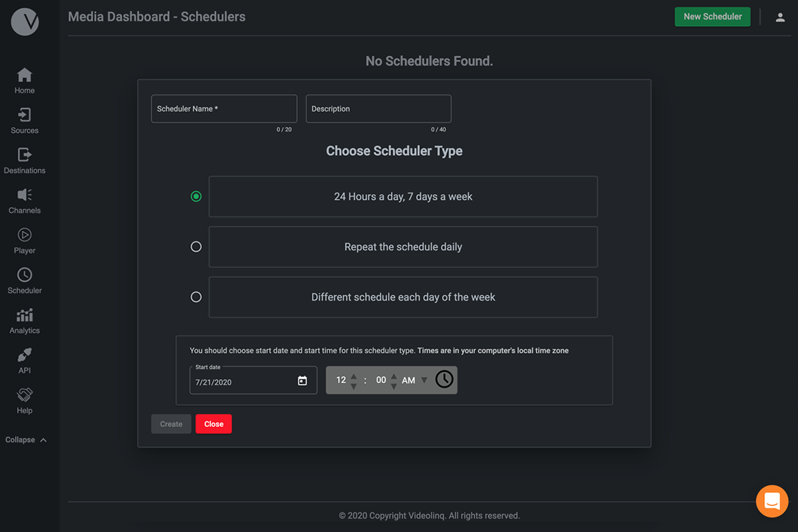798x532 pixels.
Task: Select the 24 Hours a day radio button
Action: click(196, 196)
